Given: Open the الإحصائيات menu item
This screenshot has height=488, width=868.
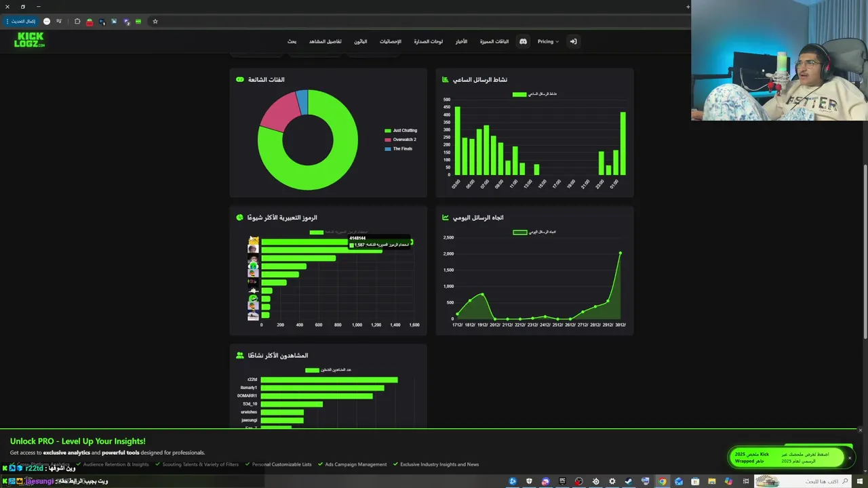Looking at the screenshot, I should pyautogui.click(x=390, y=41).
